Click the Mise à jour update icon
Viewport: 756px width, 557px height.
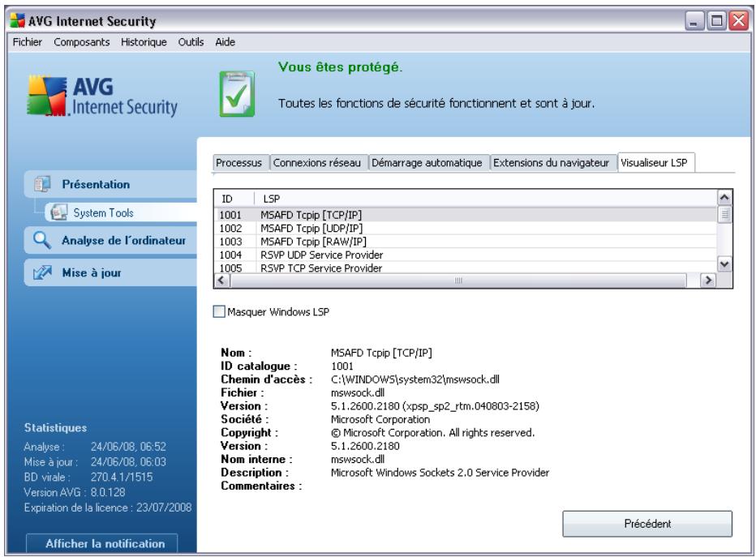click(42, 272)
